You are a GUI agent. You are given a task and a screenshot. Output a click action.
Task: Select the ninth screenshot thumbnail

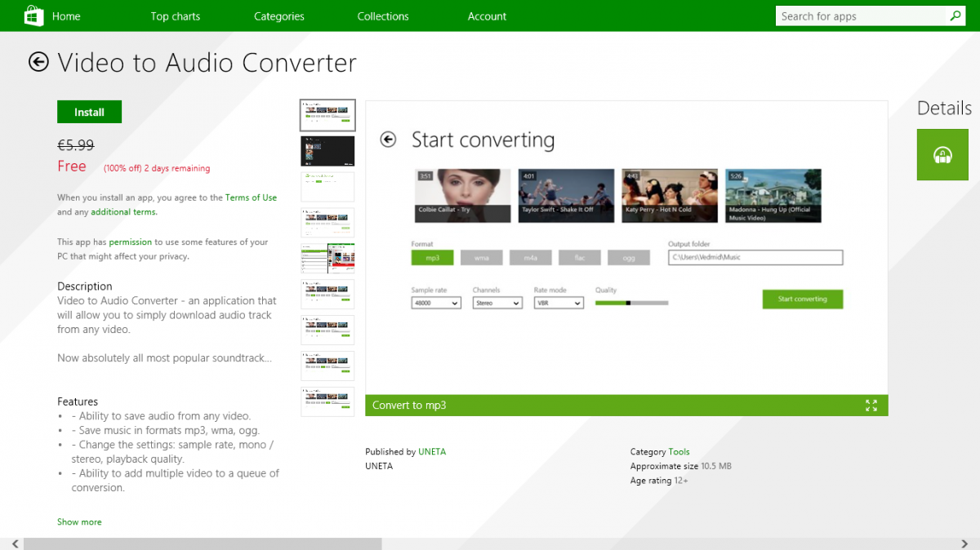pyautogui.click(x=327, y=402)
